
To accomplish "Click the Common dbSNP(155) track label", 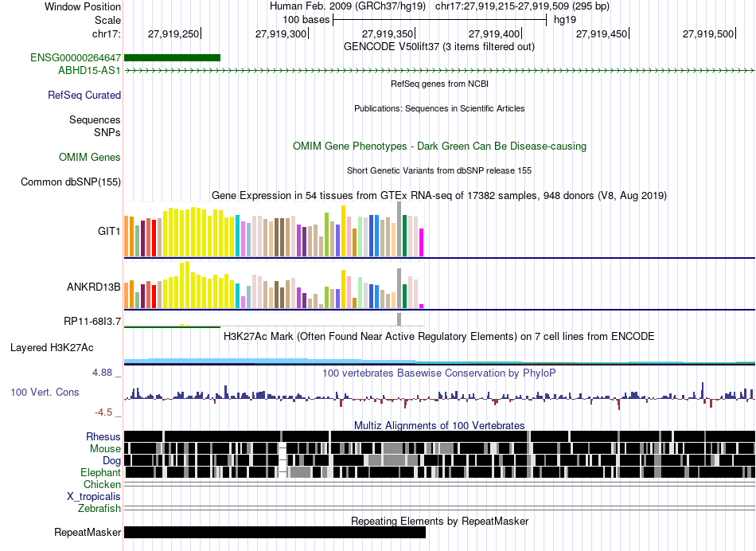I will pos(70,182).
